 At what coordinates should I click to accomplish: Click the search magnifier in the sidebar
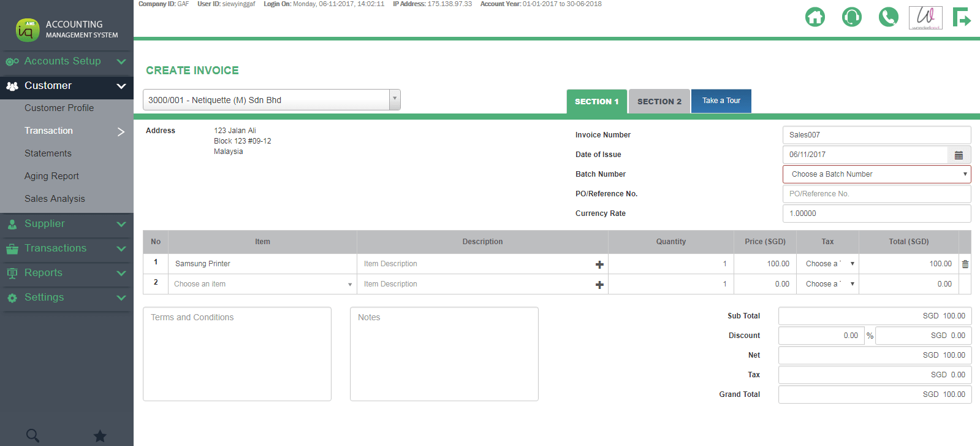pos(33,436)
